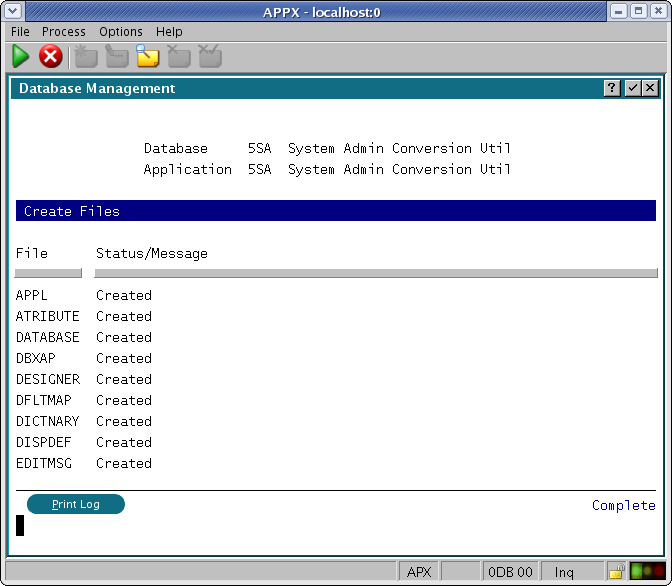
Task: Click the Inq mode status bar field
Action: tap(565, 572)
